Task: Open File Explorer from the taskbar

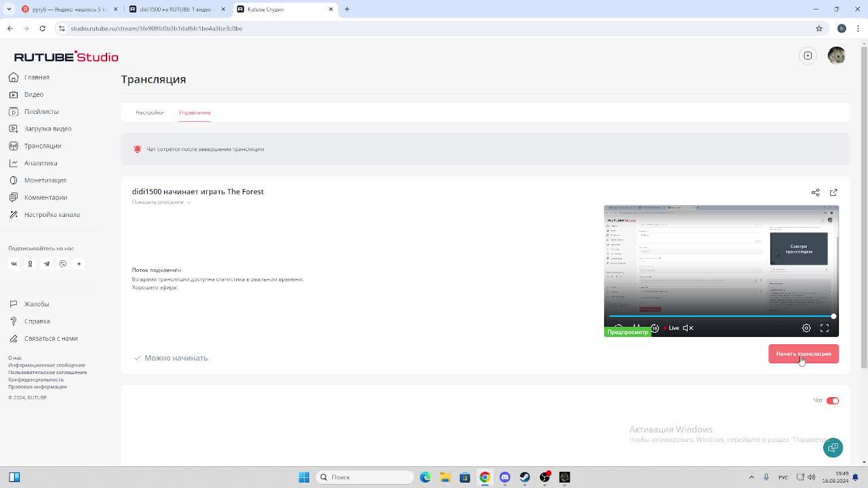Action: pos(445,477)
